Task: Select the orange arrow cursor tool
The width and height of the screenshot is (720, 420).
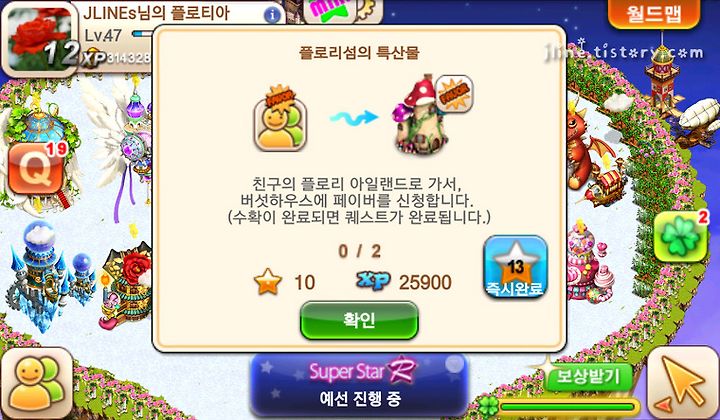Action: (682, 383)
